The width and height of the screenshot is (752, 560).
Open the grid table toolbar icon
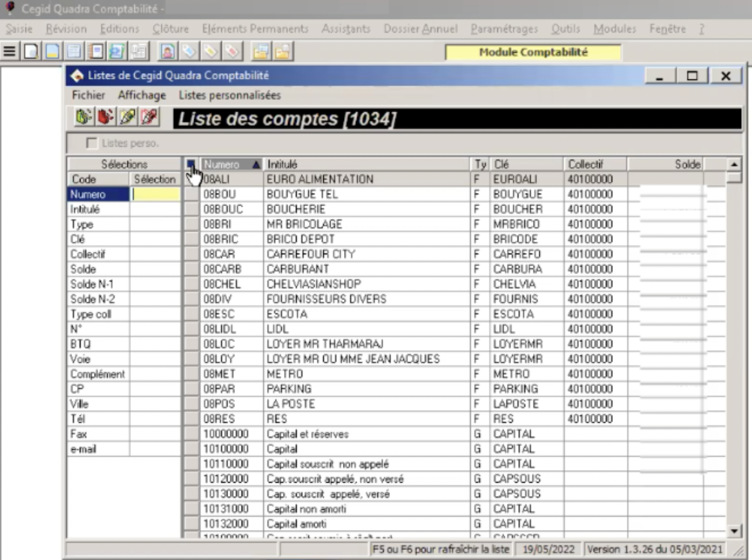tap(74, 51)
